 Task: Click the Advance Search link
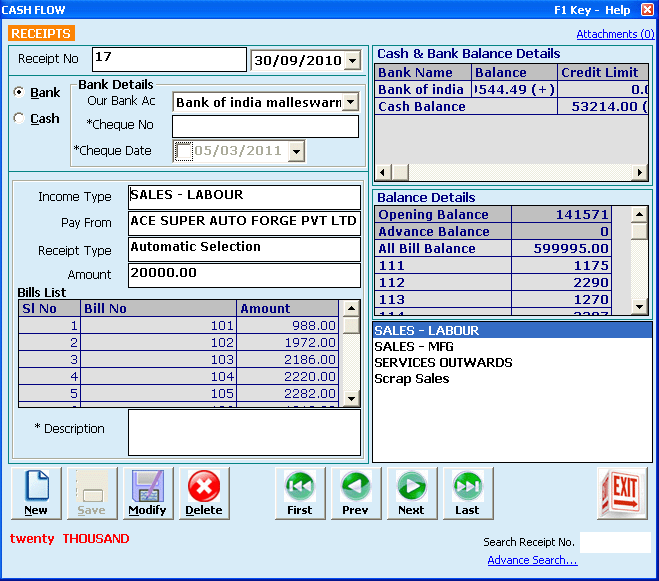coord(532,560)
